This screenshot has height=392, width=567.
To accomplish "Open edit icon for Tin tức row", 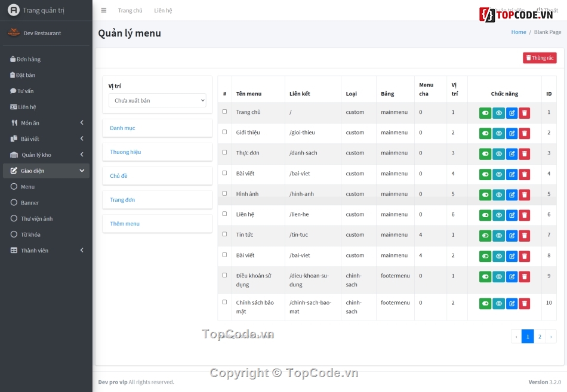I will pos(511,236).
